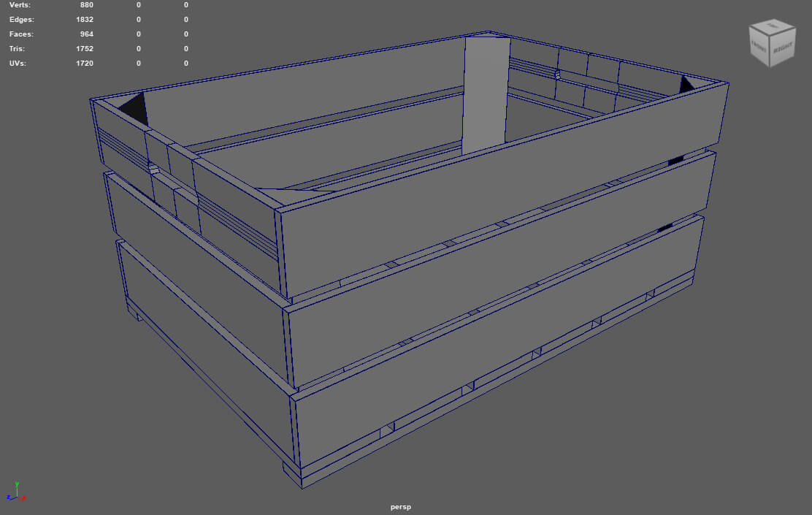Viewport: 812px width, 515px height.
Task: Click the UVs: label in the HUD
Action: [x=18, y=63]
